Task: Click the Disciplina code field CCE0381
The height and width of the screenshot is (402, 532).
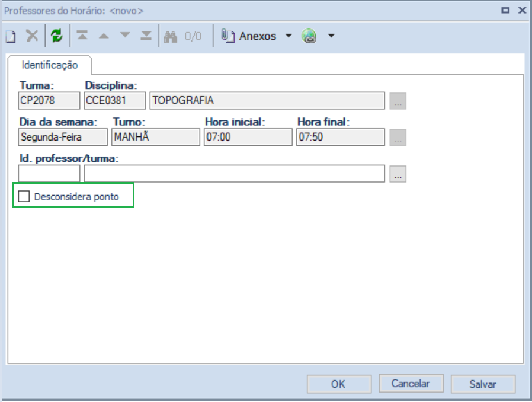Action: coord(115,101)
